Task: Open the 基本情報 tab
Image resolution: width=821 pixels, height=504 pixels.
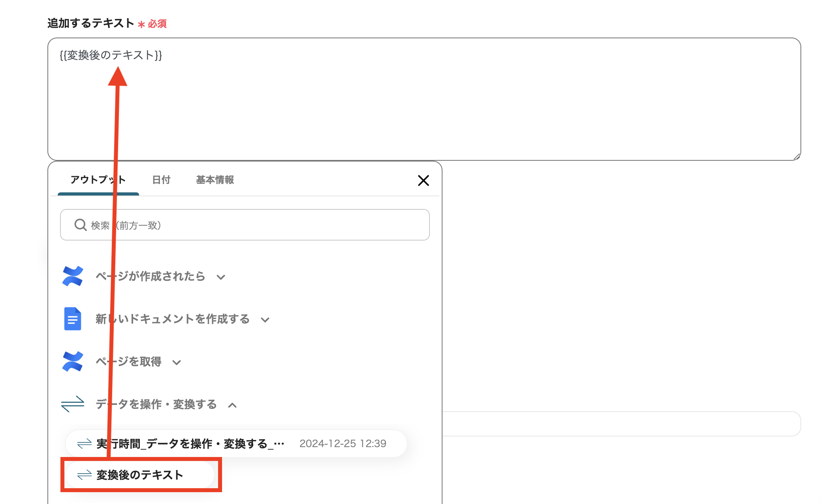Action: point(215,180)
